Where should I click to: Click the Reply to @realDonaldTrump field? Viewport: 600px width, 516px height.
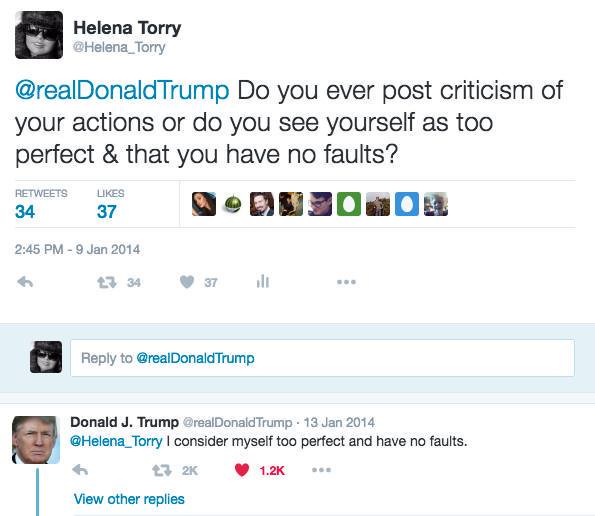322,358
